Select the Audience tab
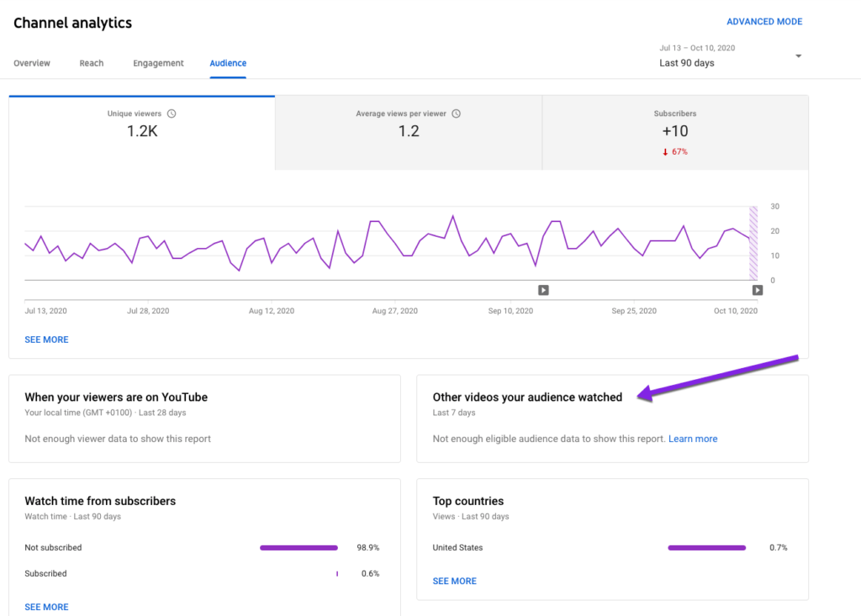Image resolution: width=861 pixels, height=616 pixels. pos(228,63)
